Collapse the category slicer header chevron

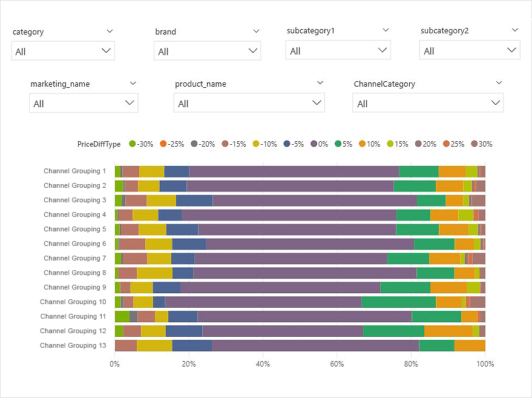tap(110, 32)
